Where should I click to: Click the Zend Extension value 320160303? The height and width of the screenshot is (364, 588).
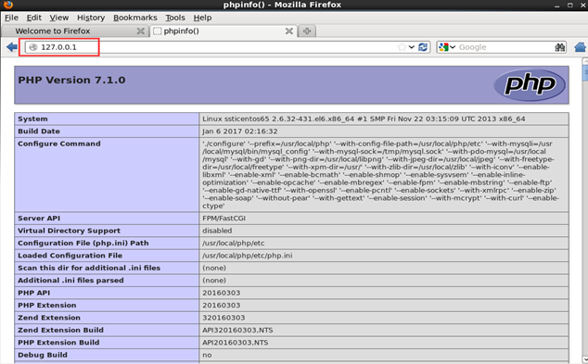(x=224, y=318)
